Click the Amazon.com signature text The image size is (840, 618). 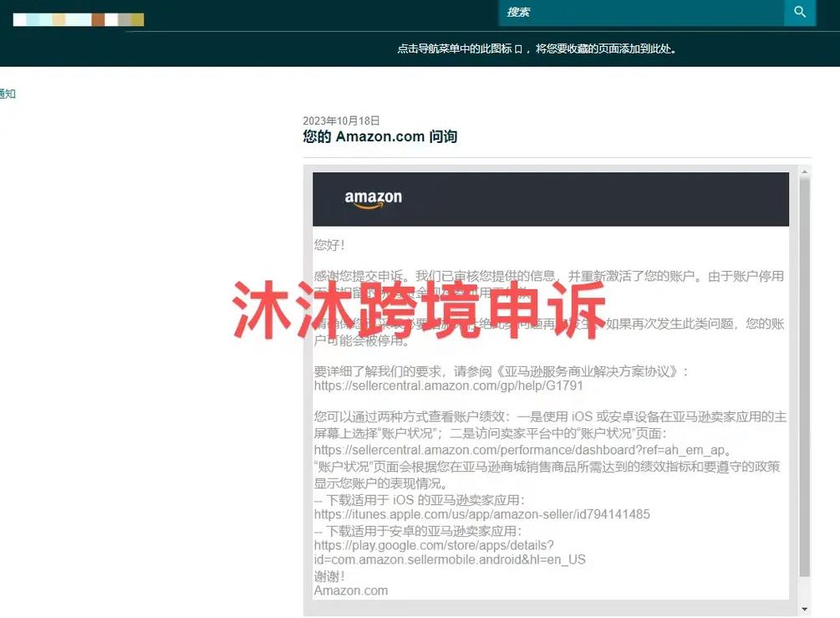point(351,590)
